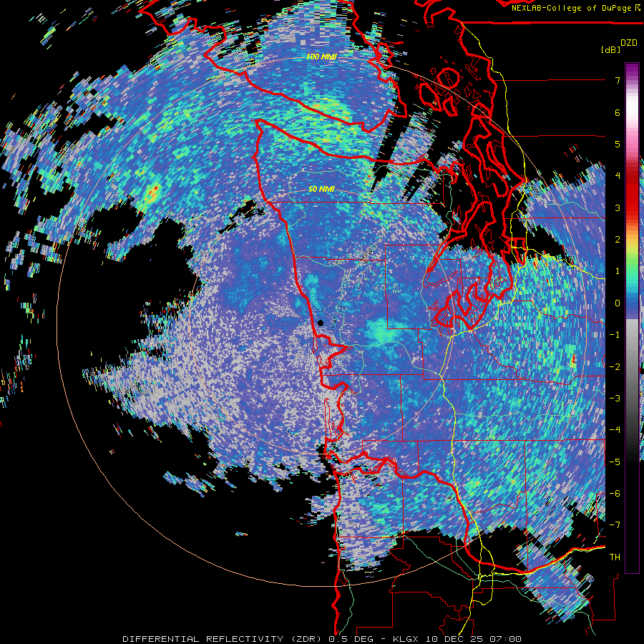This screenshot has height=644, width=644.
Task: Click the -3 value on the color scale
Action: tap(615, 399)
